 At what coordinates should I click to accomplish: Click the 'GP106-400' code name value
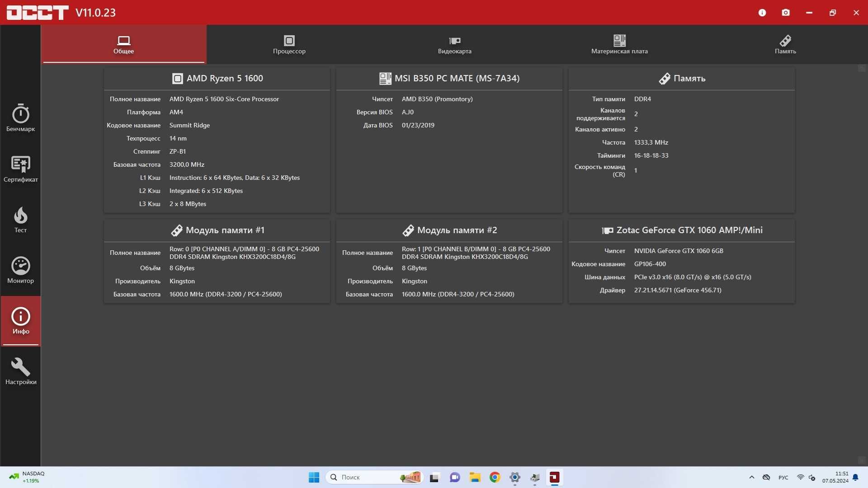pos(650,264)
